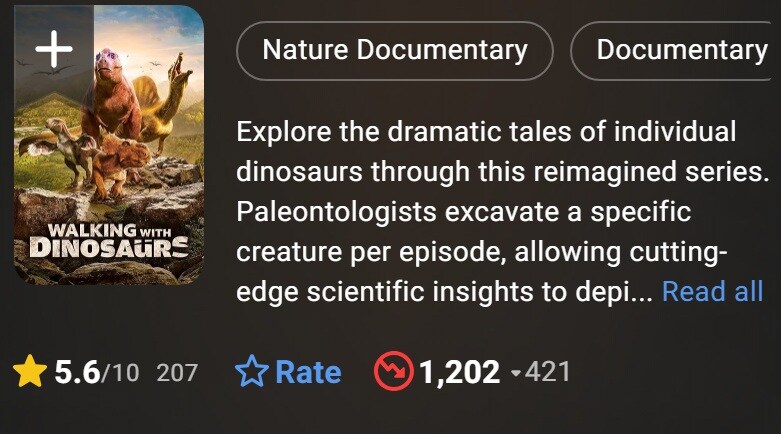Image resolution: width=781 pixels, height=434 pixels.
Task: Click the yellow star rating icon
Action: click(30, 371)
